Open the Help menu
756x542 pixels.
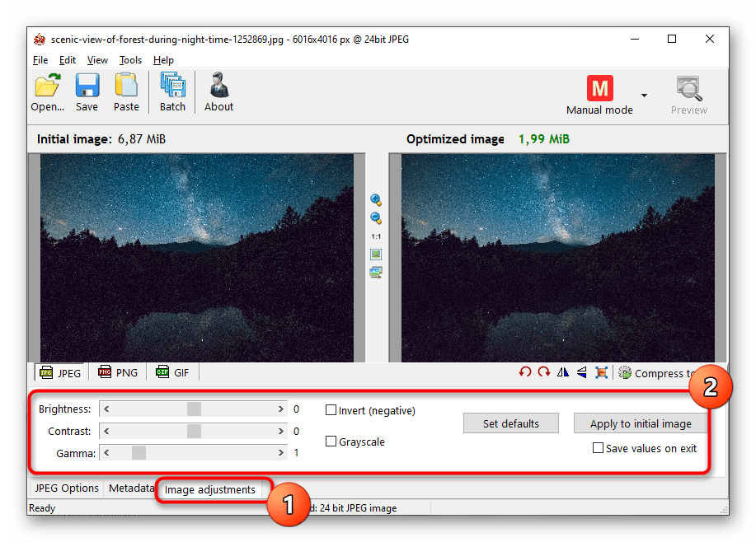pos(163,60)
